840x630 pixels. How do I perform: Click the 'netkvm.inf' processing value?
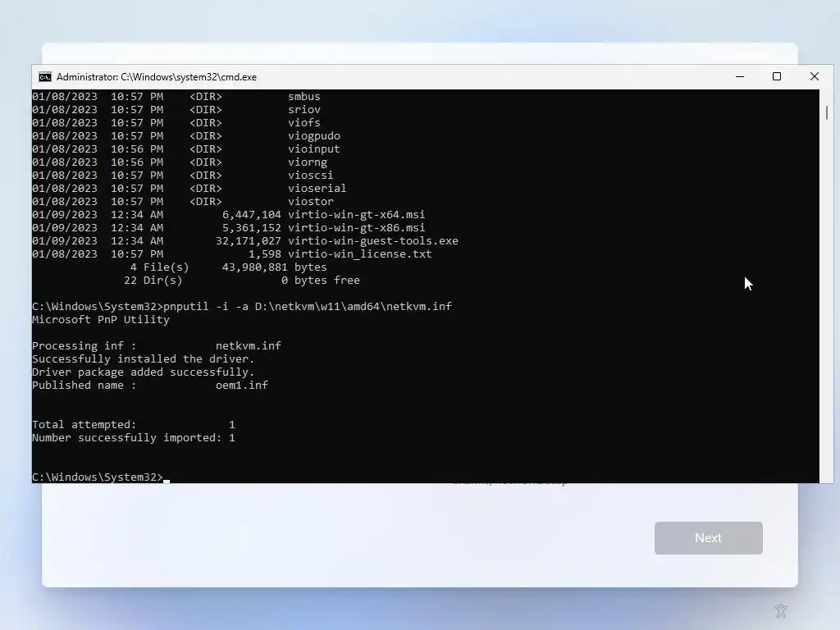[x=249, y=345]
